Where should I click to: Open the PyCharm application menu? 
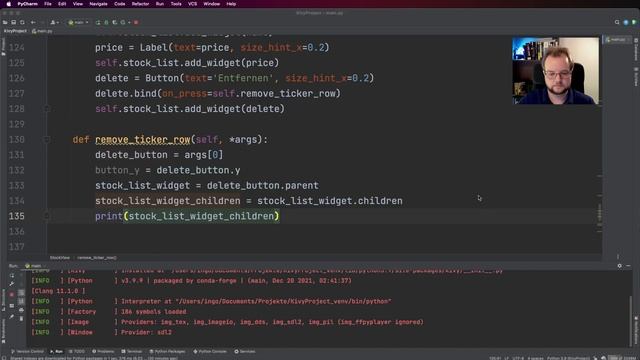(x=27, y=4)
